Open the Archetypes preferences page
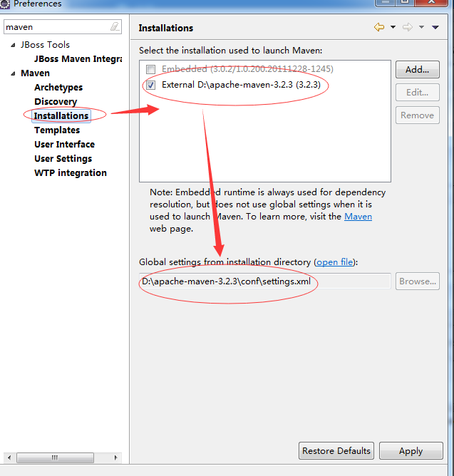This screenshot has width=454, height=476. tap(58, 88)
